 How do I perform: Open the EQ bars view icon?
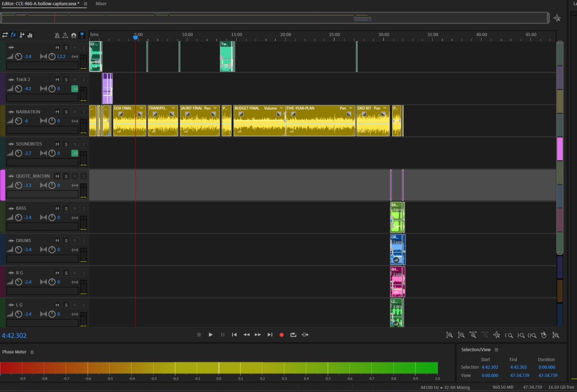(x=30, y=35)
